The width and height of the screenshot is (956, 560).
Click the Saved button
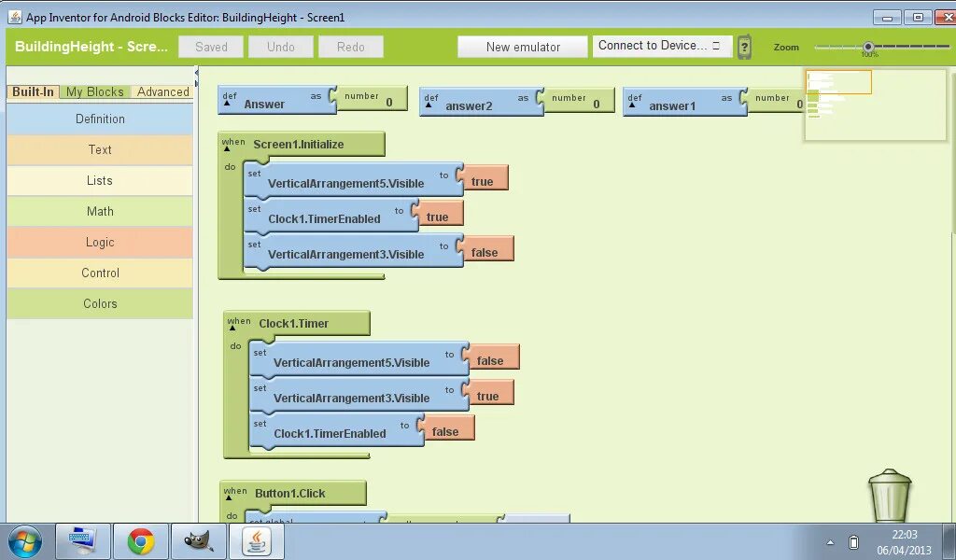pyautogui.click(x=211, y=47)
